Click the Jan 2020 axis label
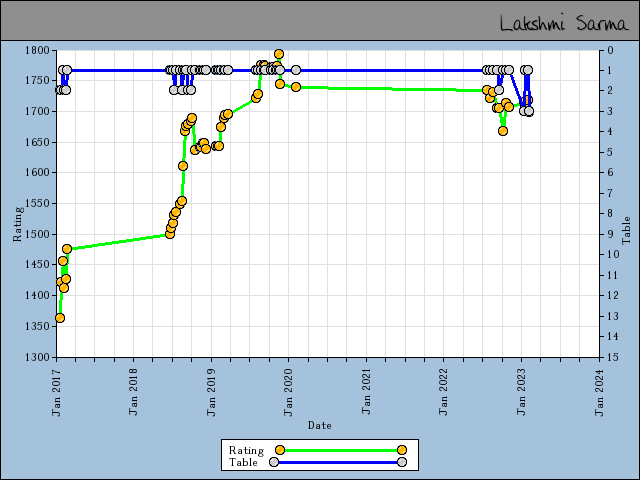The image size is (640, 480). (288, 393)
